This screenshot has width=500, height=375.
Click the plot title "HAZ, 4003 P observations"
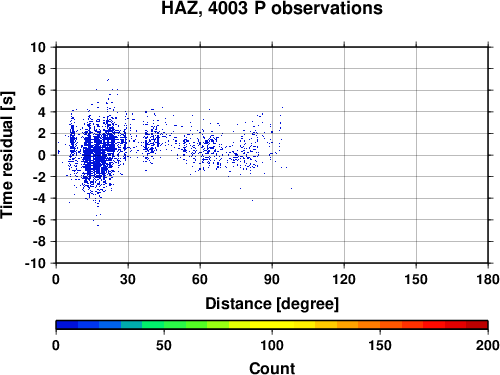(272, 8)
